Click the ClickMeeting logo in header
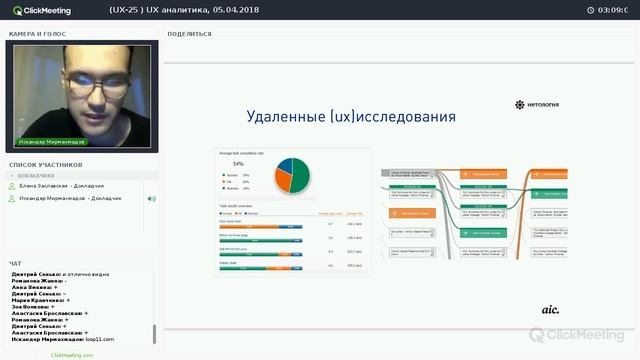The height and width of the screenshot is (360, 640). click(42, 11)
